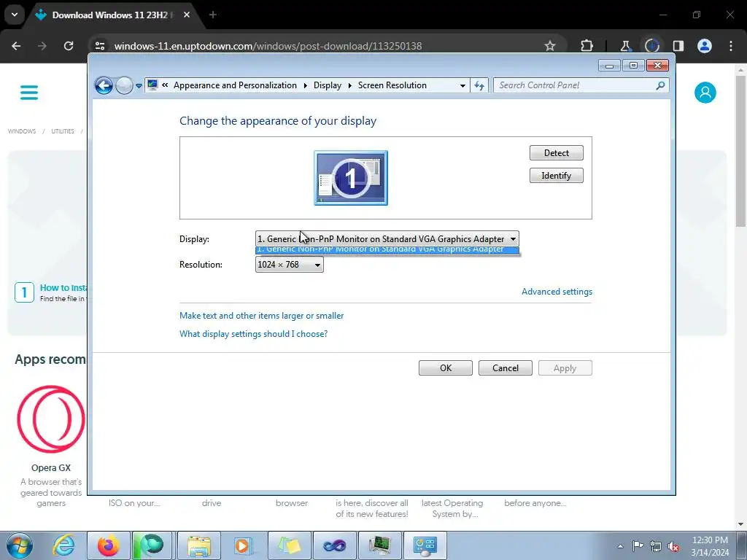Click the Control Panel back arrow button

coord(104,86)
